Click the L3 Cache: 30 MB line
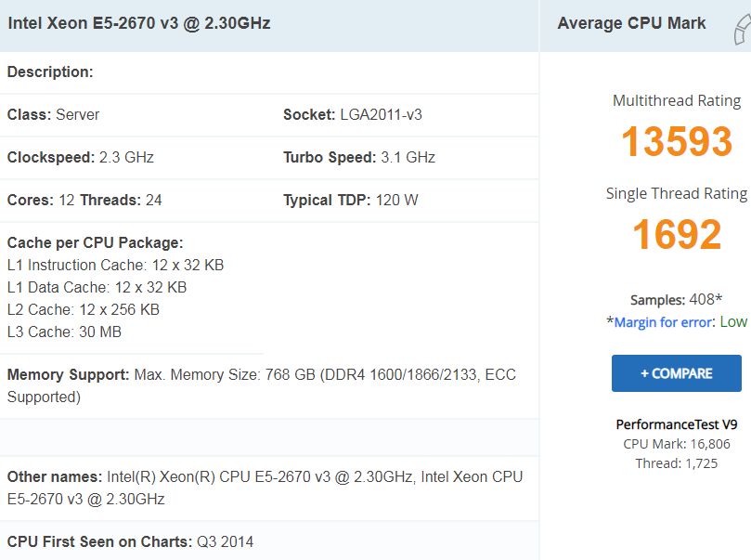Viewport: 751px width, 560px height. click(64, 332)
